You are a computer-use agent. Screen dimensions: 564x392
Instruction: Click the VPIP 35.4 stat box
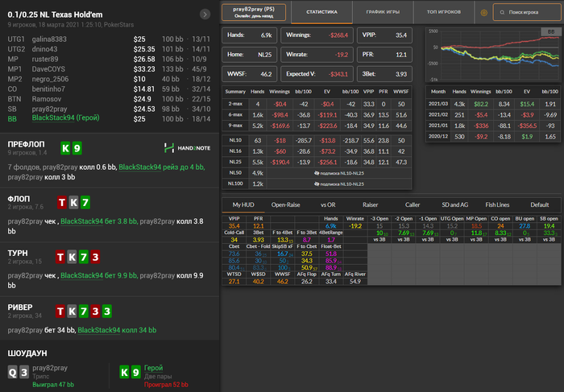point(384,35)
